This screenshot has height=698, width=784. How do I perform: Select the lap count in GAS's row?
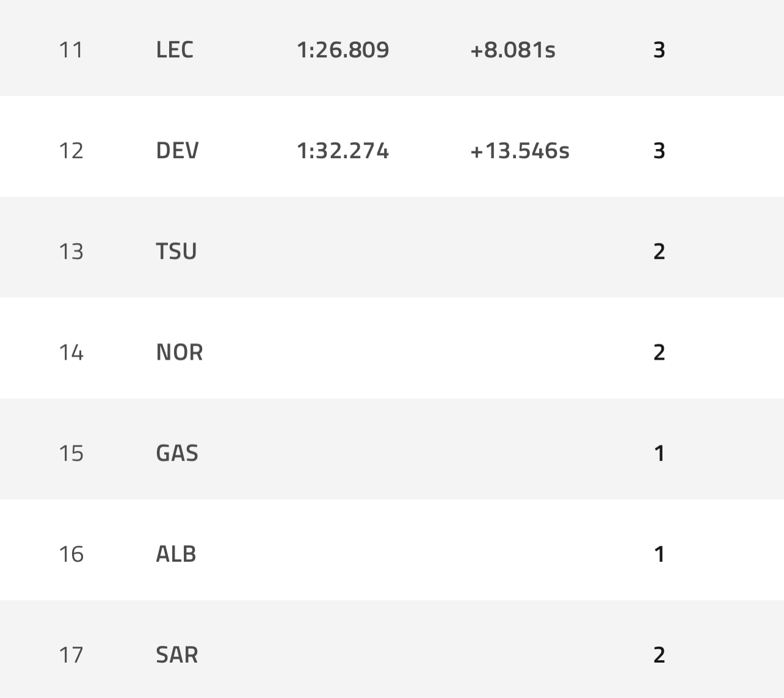point(659,453)
